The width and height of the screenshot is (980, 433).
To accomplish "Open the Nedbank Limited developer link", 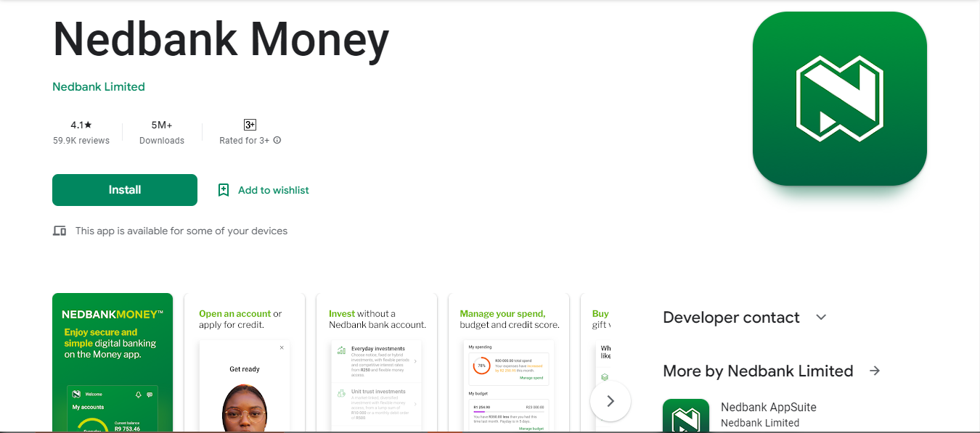I will (98, 86).
